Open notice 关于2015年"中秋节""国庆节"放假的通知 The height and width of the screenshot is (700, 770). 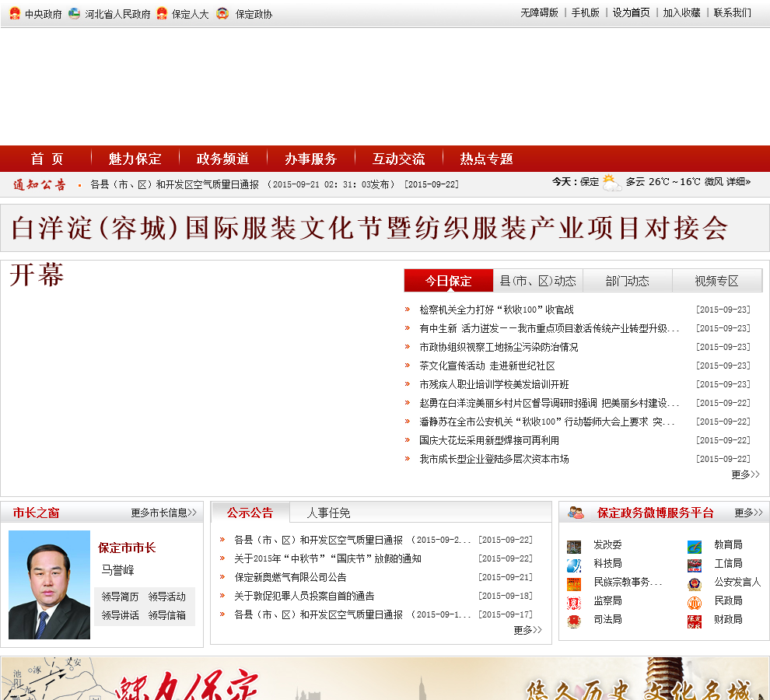327,558
